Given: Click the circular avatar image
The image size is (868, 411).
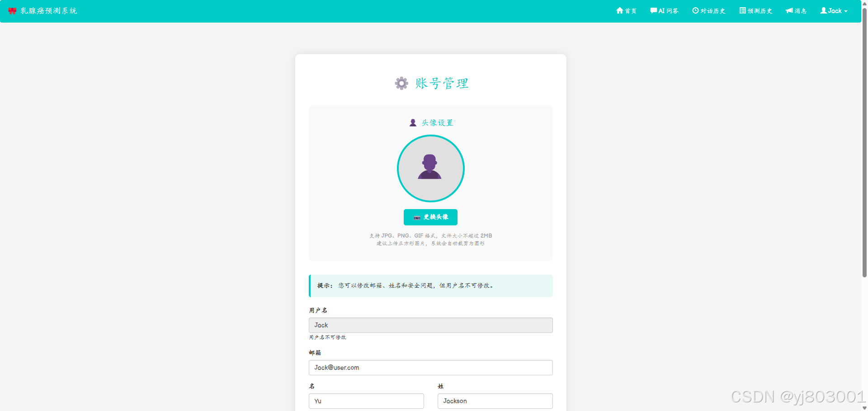Looking at the screenshot, I should (x=430, y=168).
